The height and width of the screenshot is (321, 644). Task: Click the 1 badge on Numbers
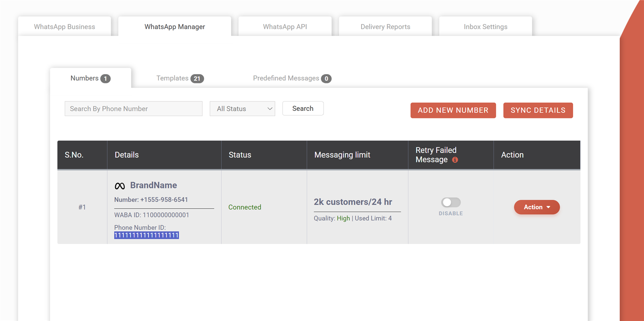click(x=105, y=79)
